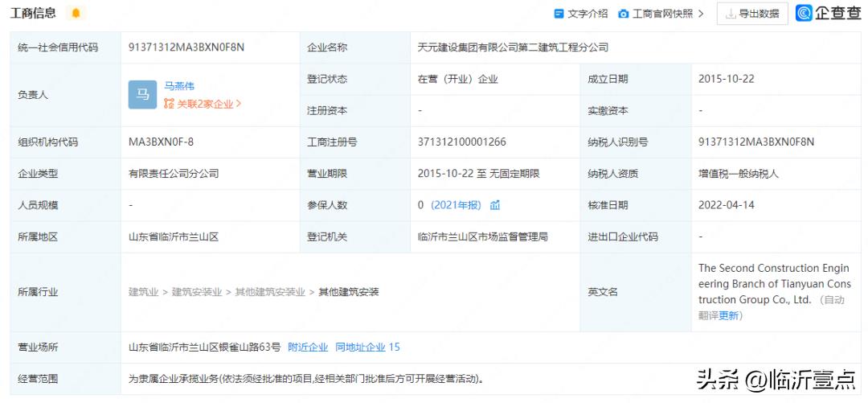This screenshot has height=403, width=868.
Task: Click the orange bell notification icon
Action: click(x=76, y=14)
